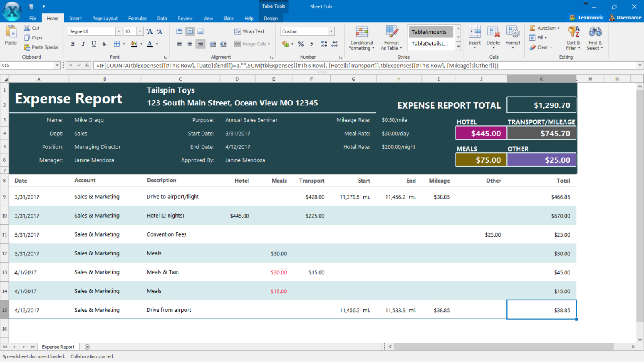The image size is (644, 362).
Task: Enable Wrap Text
Action: pos(250,31)
